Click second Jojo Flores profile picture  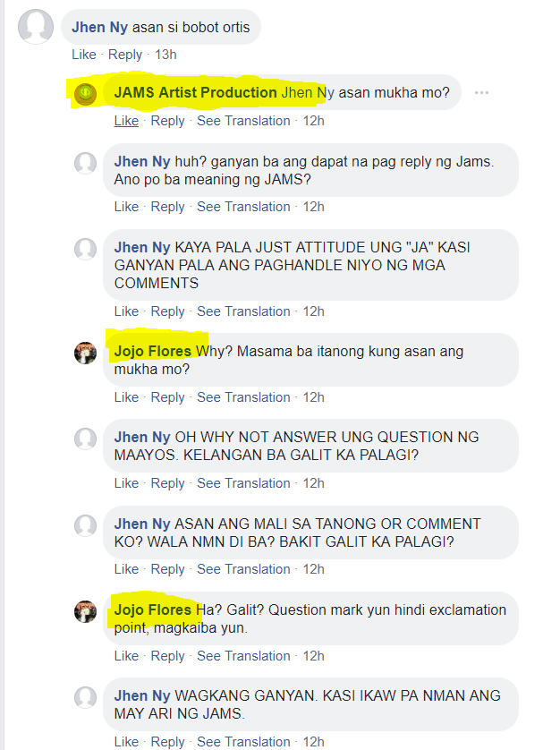click(86, 611)
